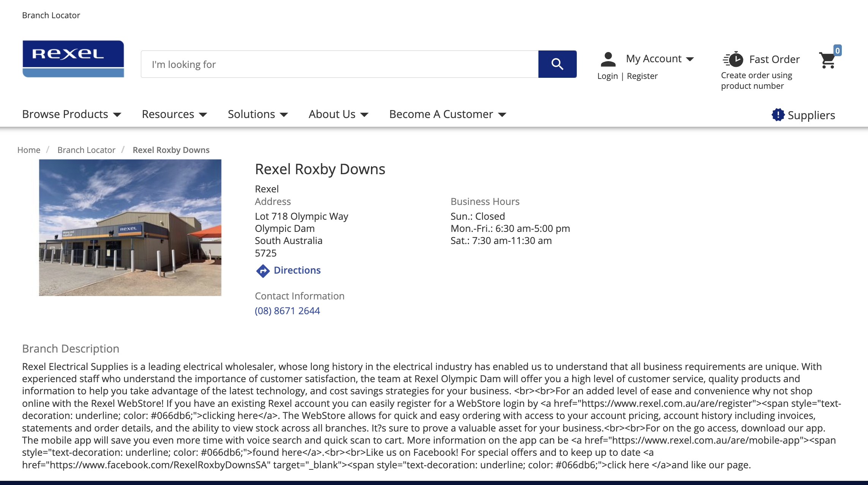This screenshot has width=868, height=485.
Task: Click the Contact Information heading
Action: point(300,296)
